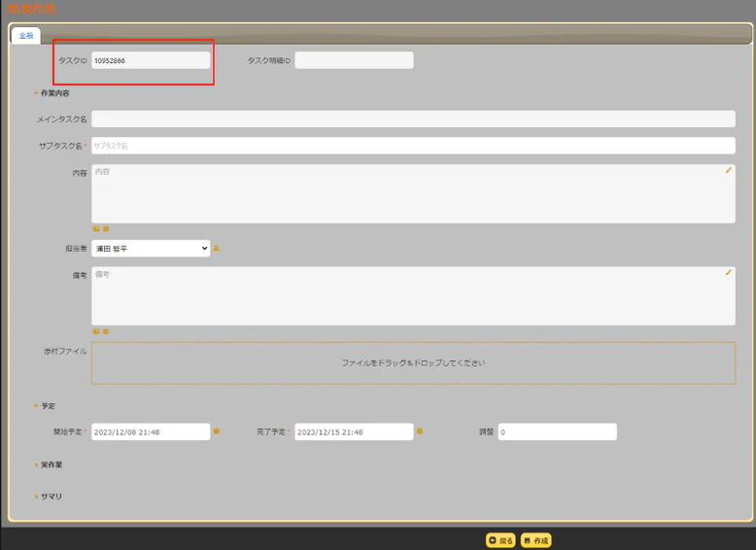Screen dimensions: 756x550
Task: Open the 担当者 dropdown showing 浦田 哲平
Action: tap(151, 248)
